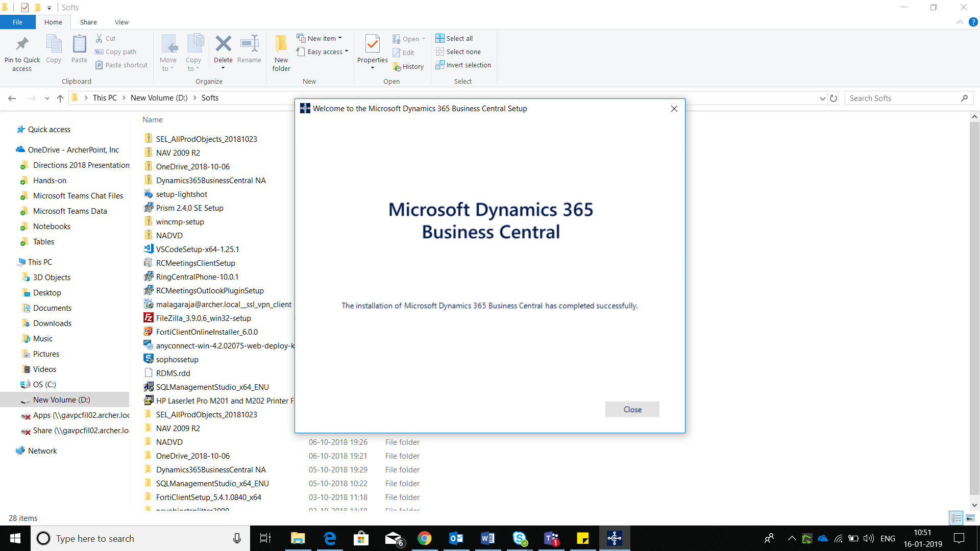Open the Share ribbon tab
The width and height of the screenshot is (980, 551).
(88, 22)
